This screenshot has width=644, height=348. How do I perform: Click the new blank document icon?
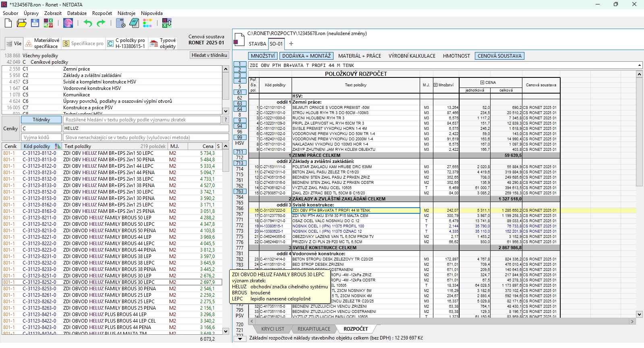pyautogui.click(x=8, y=23)
